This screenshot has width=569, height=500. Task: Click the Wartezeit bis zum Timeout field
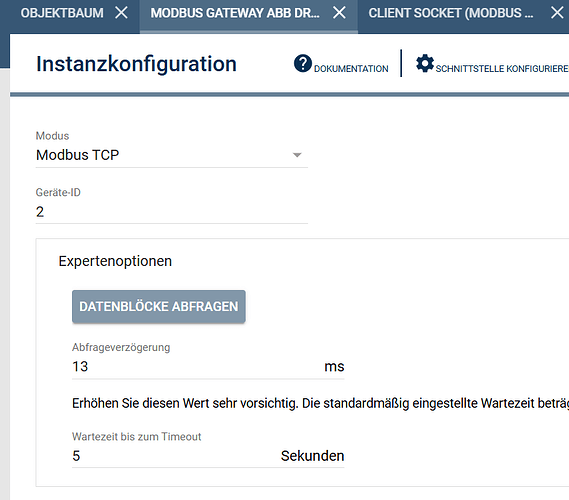pyautogui.click(x=174, y=456)
